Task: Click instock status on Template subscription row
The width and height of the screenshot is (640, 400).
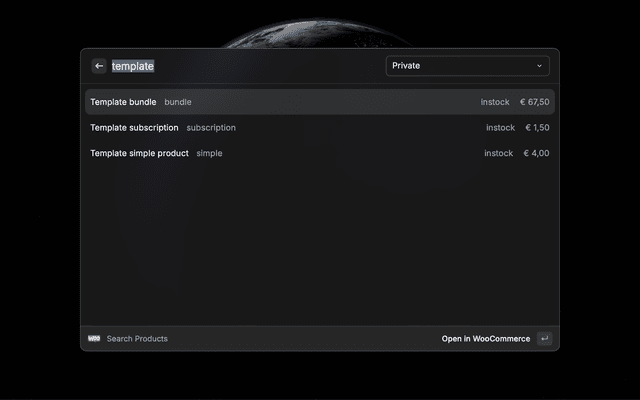Action: (500, 128)
